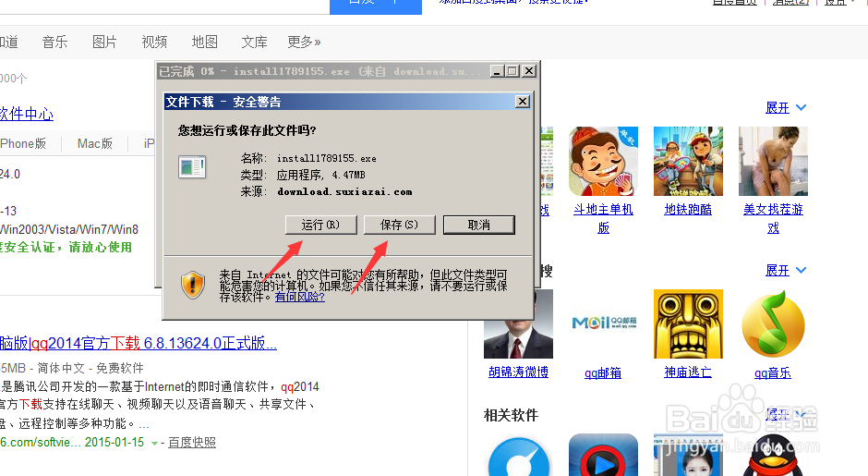Expand the 更多» categories menu

pyautogui.click(x=304, y=43)
